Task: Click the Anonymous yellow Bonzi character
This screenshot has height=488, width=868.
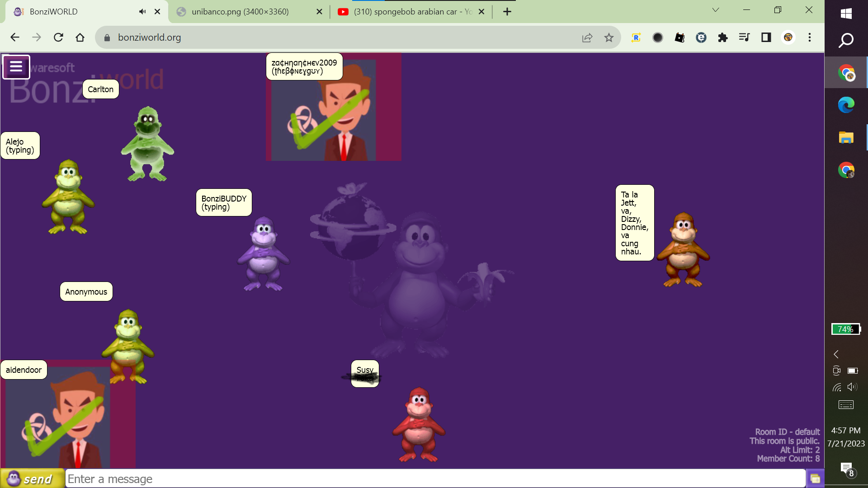Action: point(128,347)
